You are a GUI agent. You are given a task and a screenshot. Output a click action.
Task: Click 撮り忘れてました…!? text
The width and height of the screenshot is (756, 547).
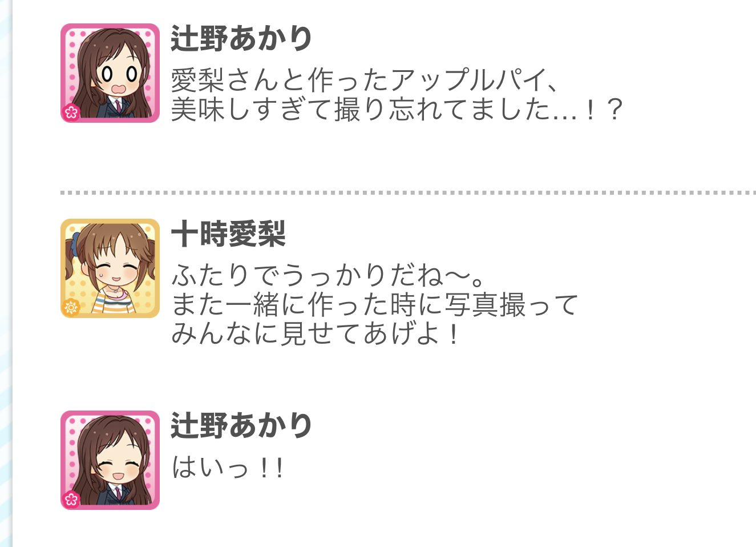(478, 110)
